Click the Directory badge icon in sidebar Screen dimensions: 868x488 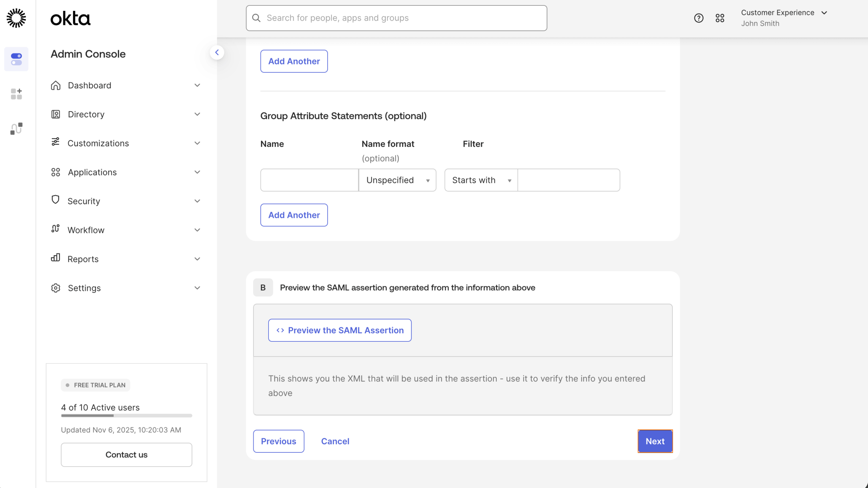coord(56,114)
